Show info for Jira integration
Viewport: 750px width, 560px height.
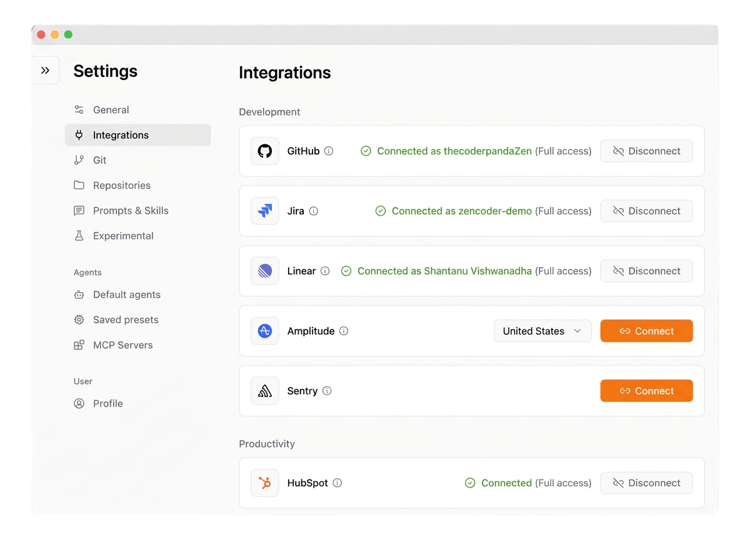click(314, 211)
